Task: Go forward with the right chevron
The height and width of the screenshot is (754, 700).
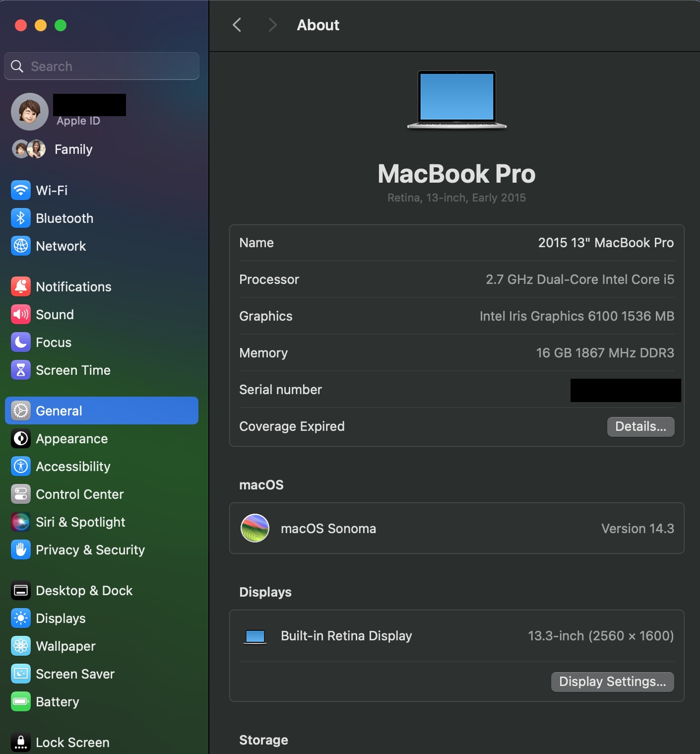Action: click(272, 25)
